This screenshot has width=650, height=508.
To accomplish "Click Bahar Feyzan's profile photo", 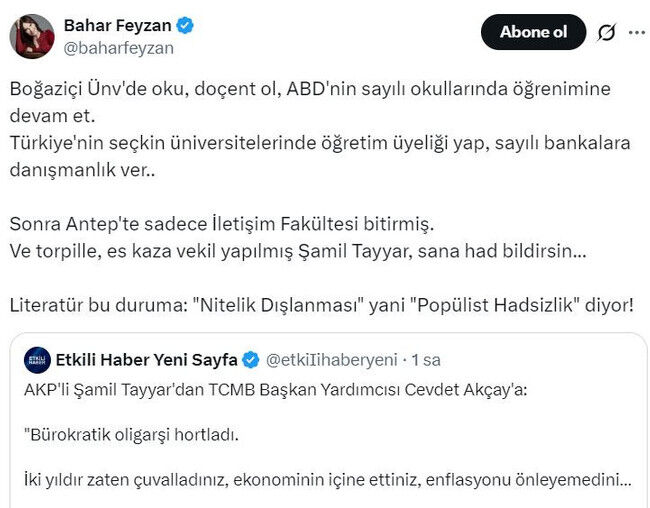I will [32, 35].
